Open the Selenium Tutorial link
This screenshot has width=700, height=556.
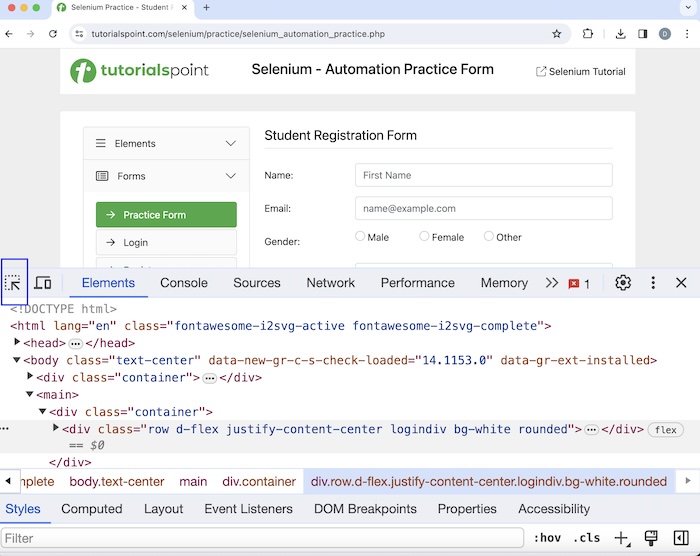point(581,72)
